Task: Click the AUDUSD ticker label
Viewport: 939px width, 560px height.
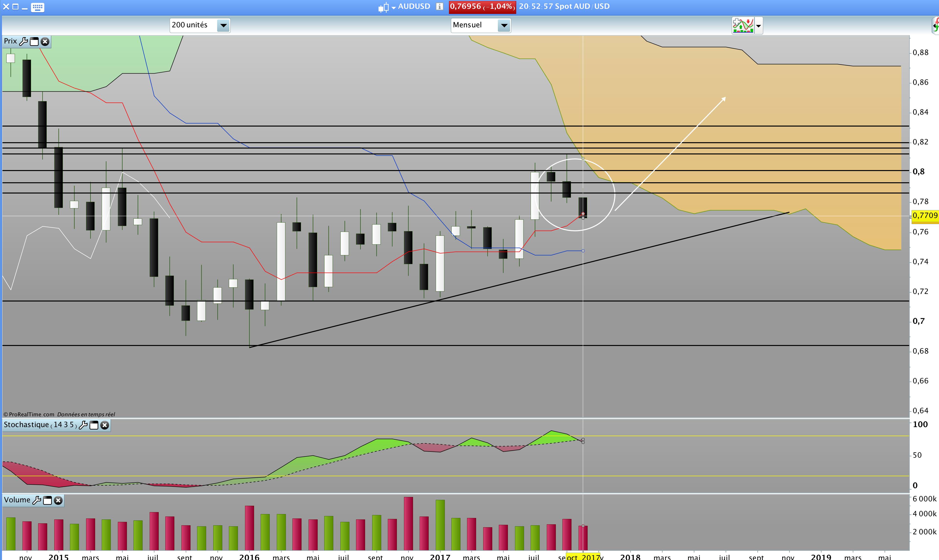Action: pos(414,6)
